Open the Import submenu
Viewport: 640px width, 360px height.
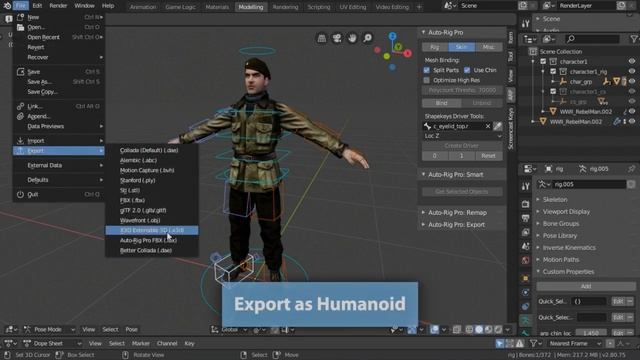pyautogui.click(x=59, y=141)
